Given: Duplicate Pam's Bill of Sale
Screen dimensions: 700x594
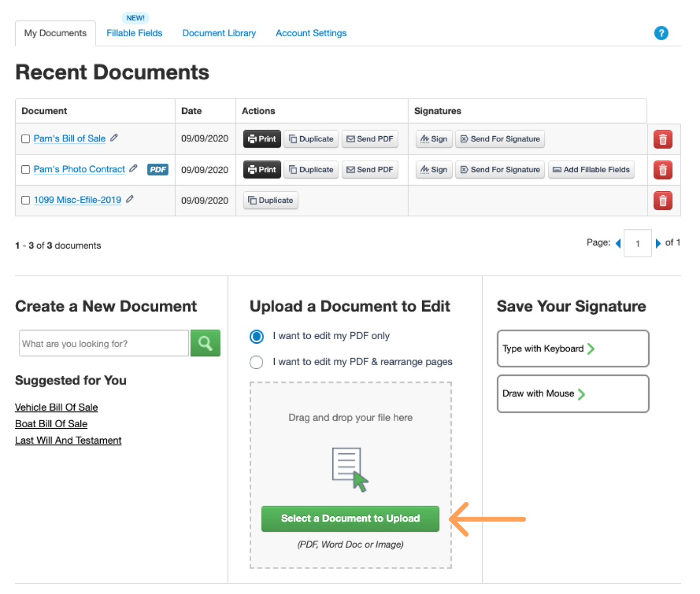Looking at the screenshot, I should 311,139.
